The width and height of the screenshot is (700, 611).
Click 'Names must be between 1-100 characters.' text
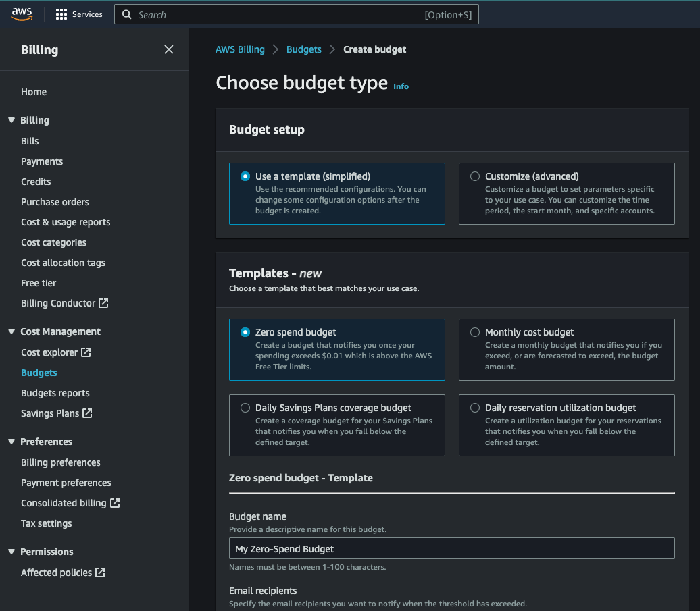point(307,567)
